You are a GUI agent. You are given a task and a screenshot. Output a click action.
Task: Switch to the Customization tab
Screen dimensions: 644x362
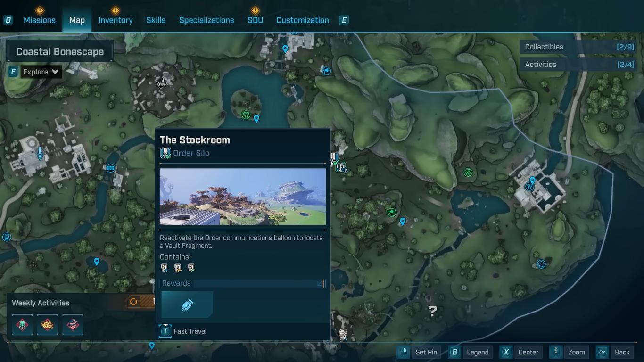pos(303,20)
